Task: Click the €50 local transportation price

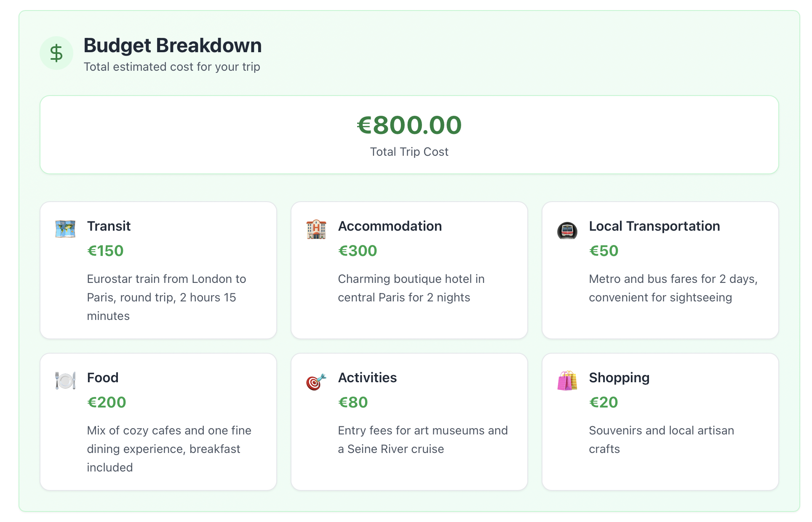Action: click(604, 251)
